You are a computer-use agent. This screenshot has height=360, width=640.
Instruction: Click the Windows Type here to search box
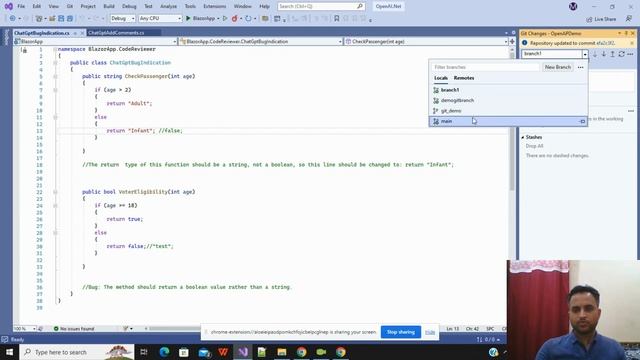77,352
